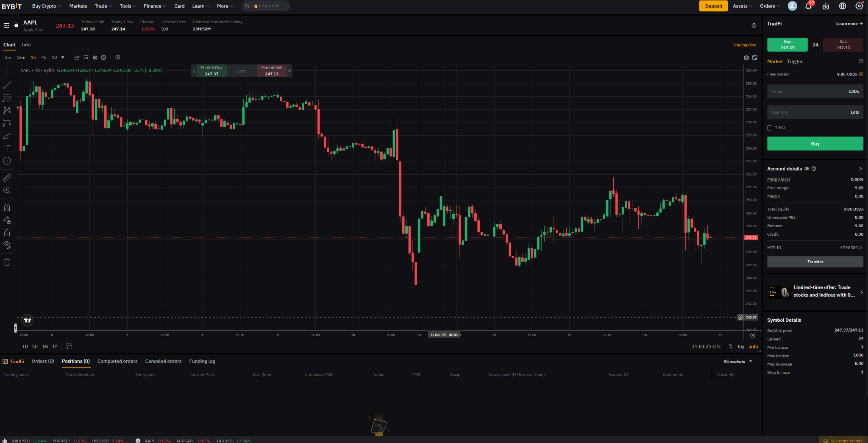Open the candlestick chart type selector
Viewport: 868px width, 443px height.
95,57
